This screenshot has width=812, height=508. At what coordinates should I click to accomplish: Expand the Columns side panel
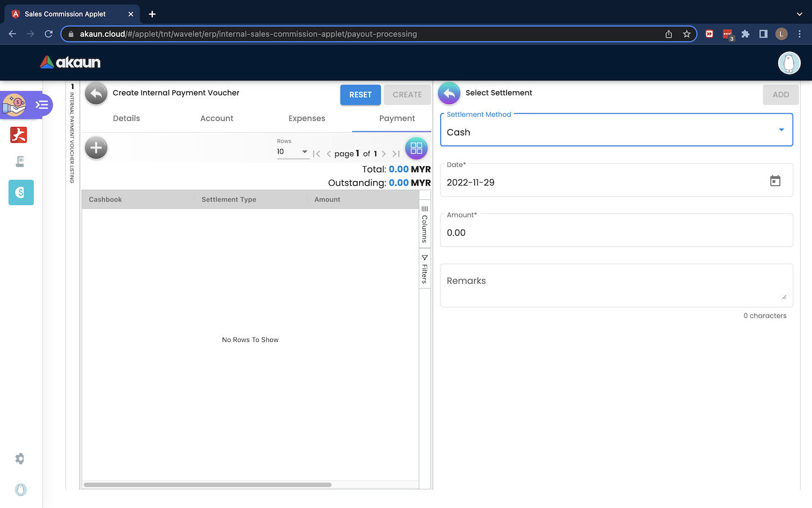pos(425,224)
